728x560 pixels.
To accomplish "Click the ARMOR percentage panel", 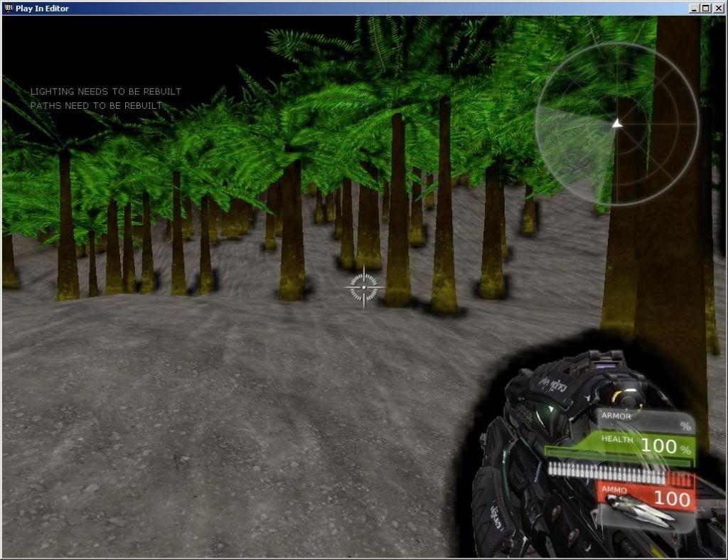I will click(x=646, y=420).
